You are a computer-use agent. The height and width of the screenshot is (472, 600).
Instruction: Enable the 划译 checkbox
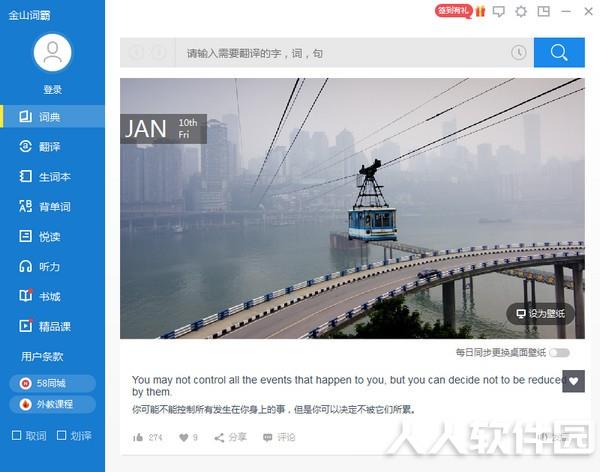[x=74, y=435]
